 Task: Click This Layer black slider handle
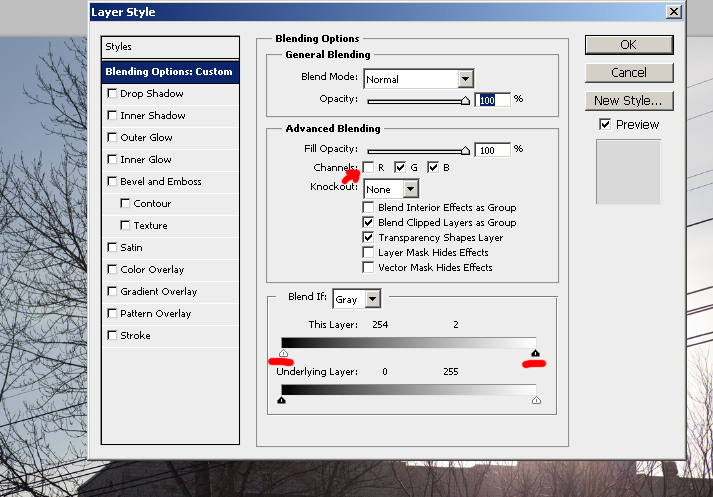(535, 353)
